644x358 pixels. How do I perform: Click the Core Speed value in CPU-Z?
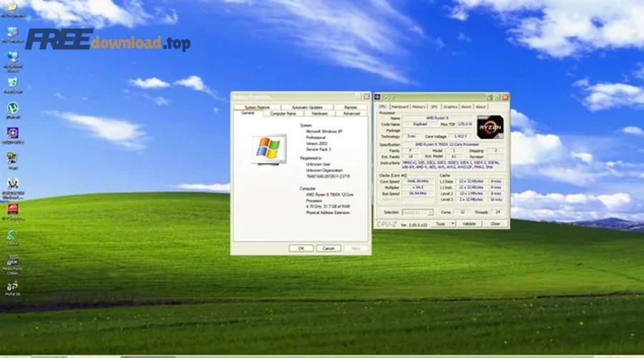click(418, 181)
